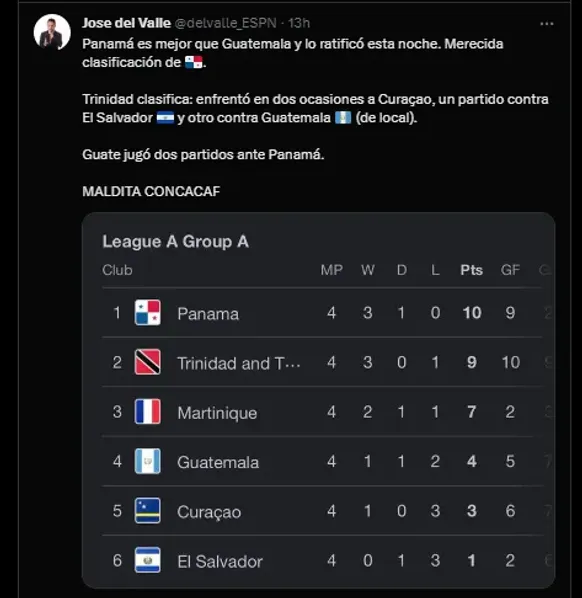Click the Panama flag icon in standings
Image resolution: width=582 pixels, height=598 pixels.
[148, 312]
